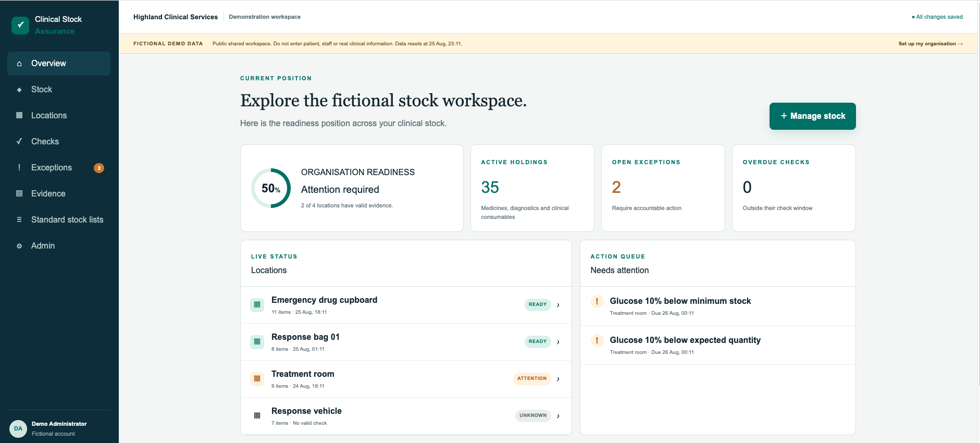980x443 pixels.
Task: Click the Organisation Readiness card heading
Action: click(358, 172)
